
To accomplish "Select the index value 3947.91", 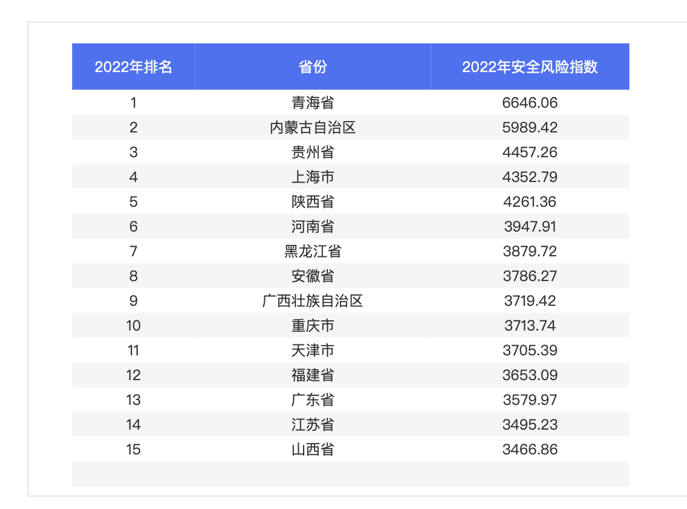I will click(x=529, y=226).
